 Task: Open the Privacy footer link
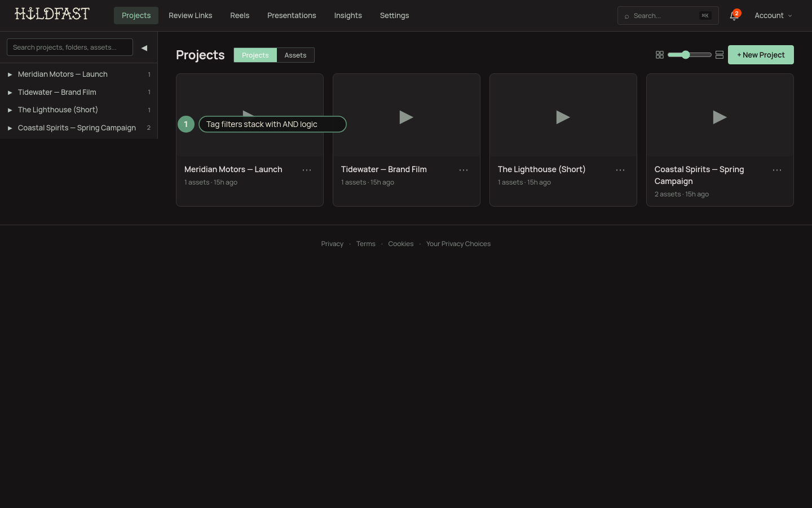coord(332,244)
